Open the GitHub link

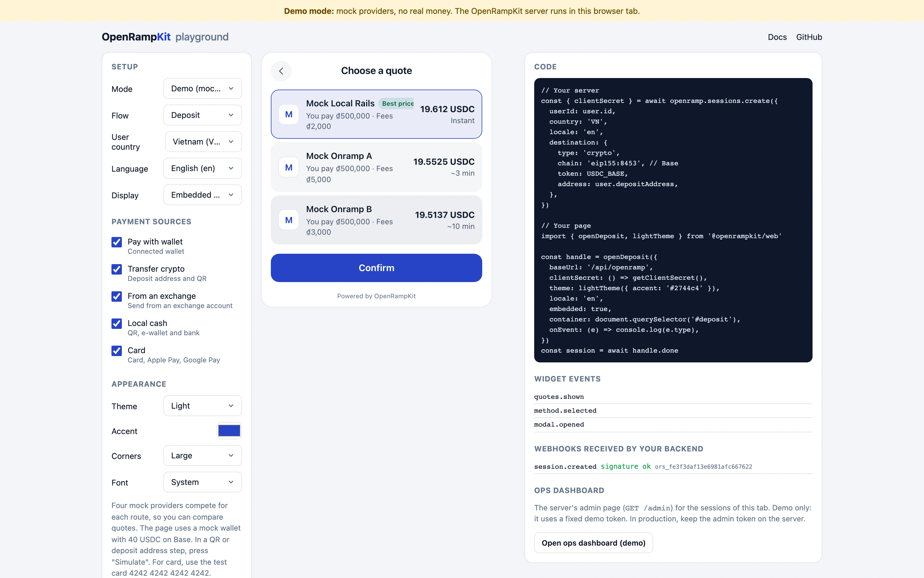click(x=809, y=37)
